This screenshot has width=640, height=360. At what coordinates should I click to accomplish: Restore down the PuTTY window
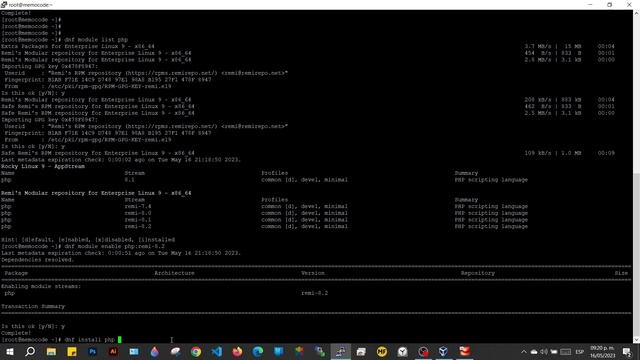click(609, 4)
